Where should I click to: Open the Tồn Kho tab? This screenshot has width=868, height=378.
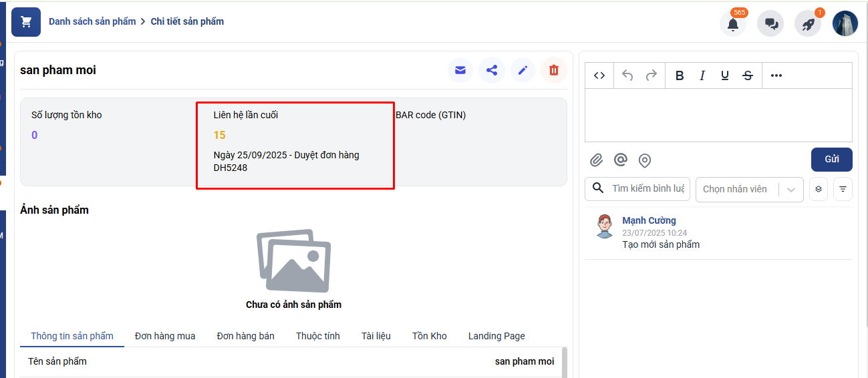pos(429,336)
